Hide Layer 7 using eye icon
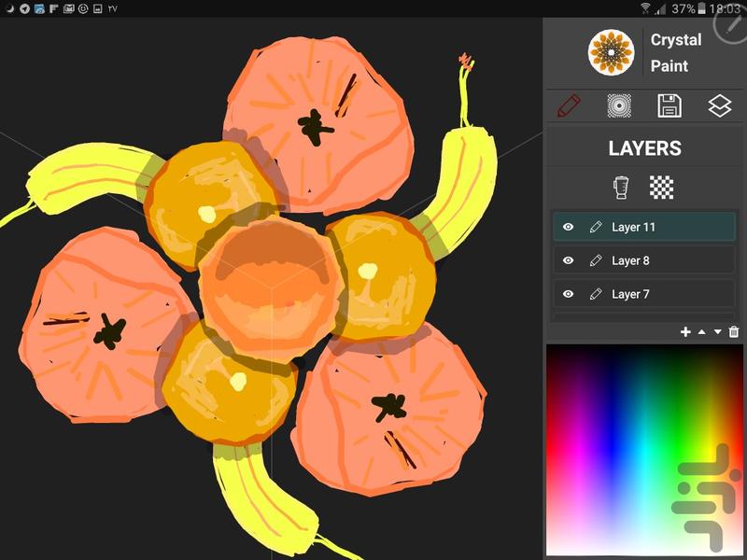The height and width of the screenshot is (560, 747). [568, 294]
